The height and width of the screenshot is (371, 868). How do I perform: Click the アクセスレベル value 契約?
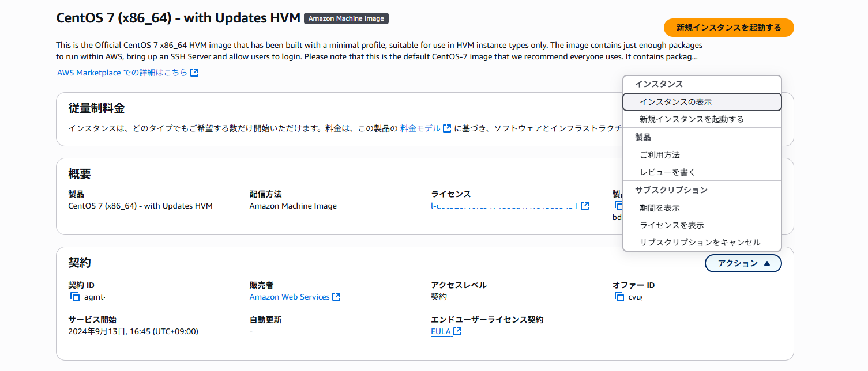click(x=439, y=297)
